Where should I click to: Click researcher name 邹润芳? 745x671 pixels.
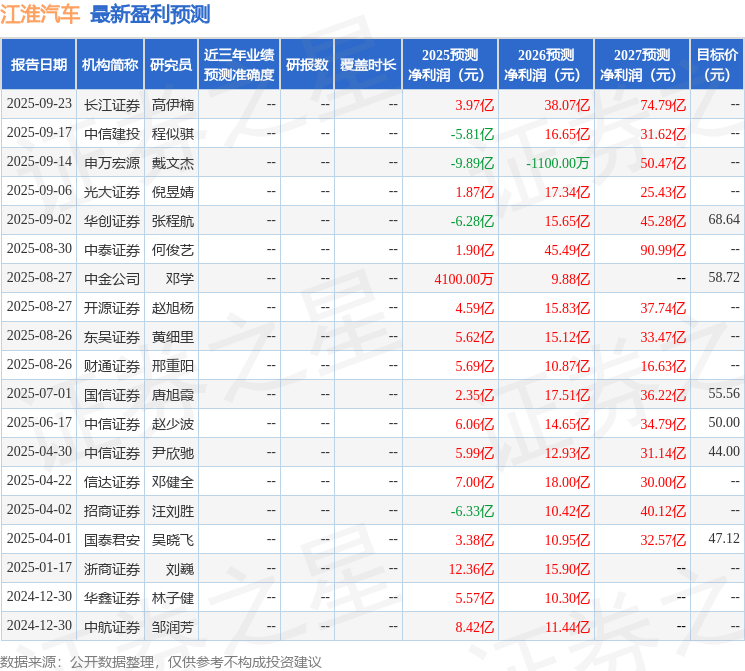(x=172, y=627)
